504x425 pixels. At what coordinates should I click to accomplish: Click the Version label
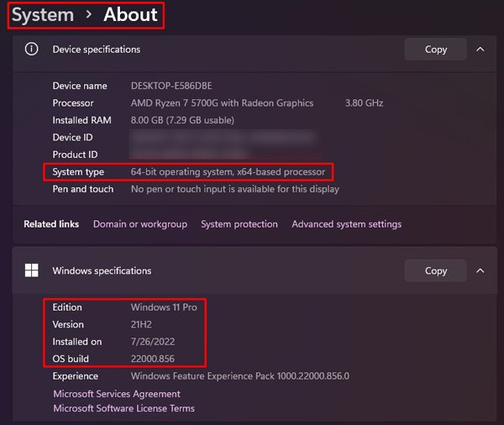tap(68, 324)
